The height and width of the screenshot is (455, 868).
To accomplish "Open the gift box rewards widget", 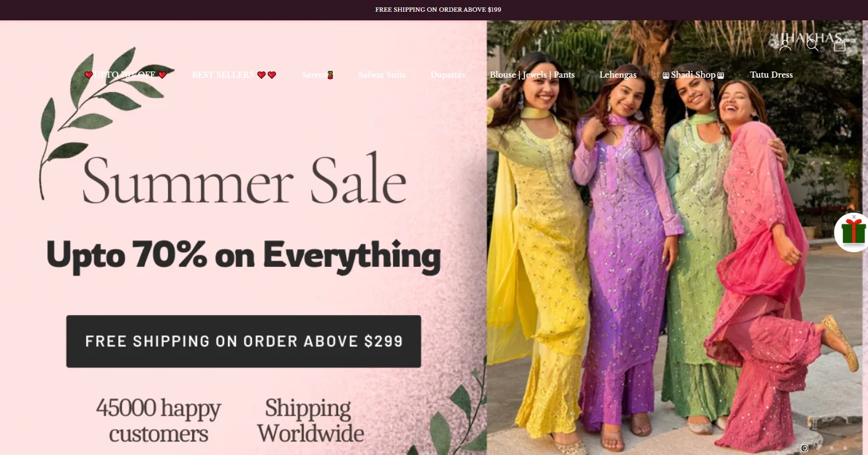I will [x=853, y=232].
